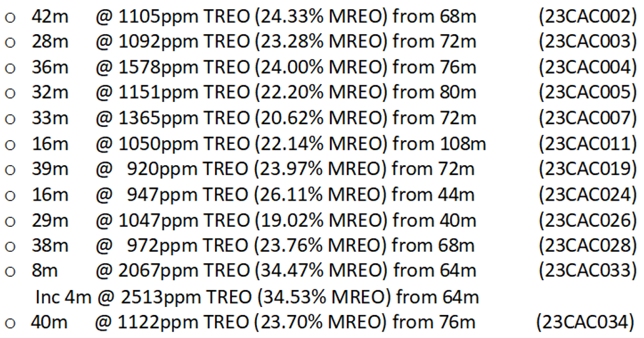Click the bullet beside the 8m interval

tap(10, 272)
